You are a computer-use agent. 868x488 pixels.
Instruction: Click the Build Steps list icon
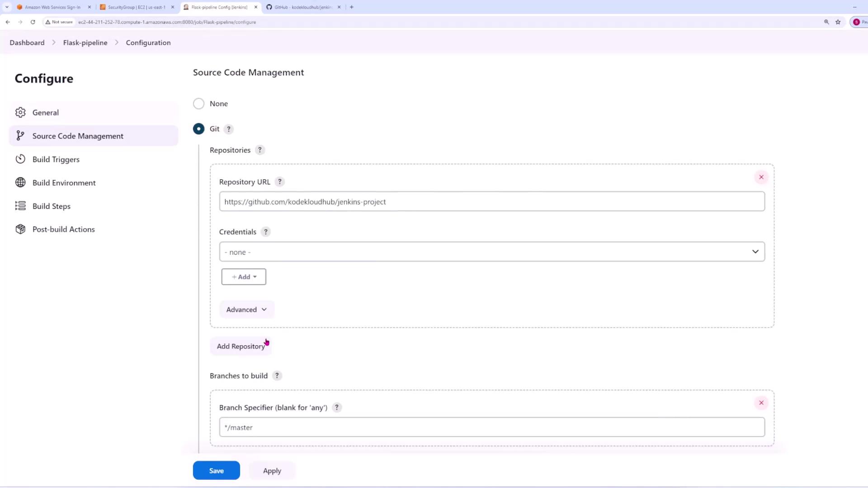[x=20, y=206]
